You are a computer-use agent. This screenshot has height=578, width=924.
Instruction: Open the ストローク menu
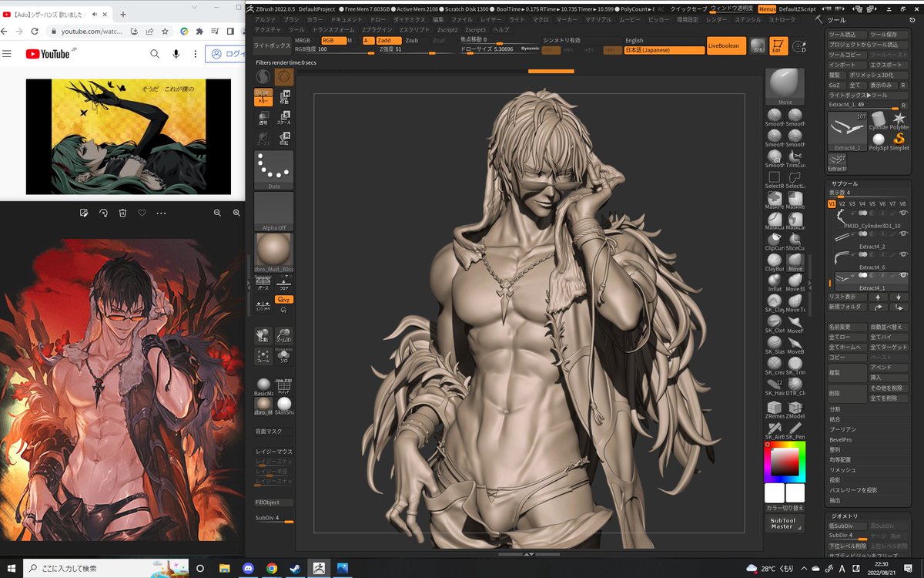(x=782, y=18)
